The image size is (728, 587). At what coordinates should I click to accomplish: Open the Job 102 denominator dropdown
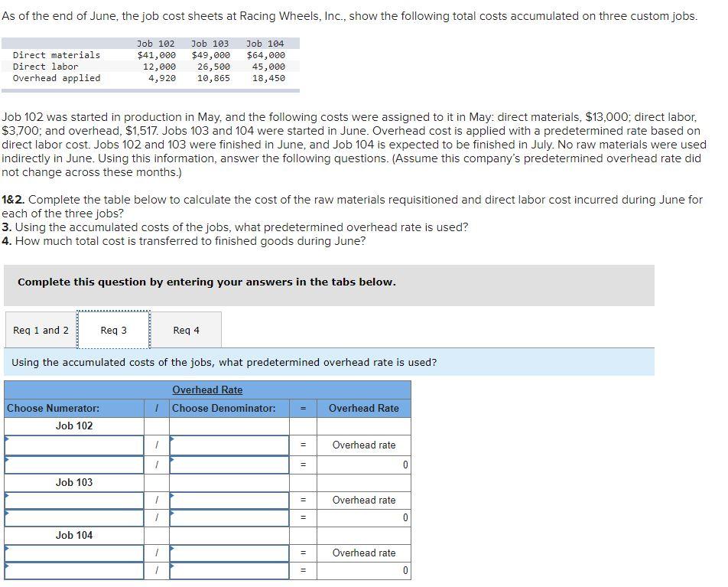(229, 445)
